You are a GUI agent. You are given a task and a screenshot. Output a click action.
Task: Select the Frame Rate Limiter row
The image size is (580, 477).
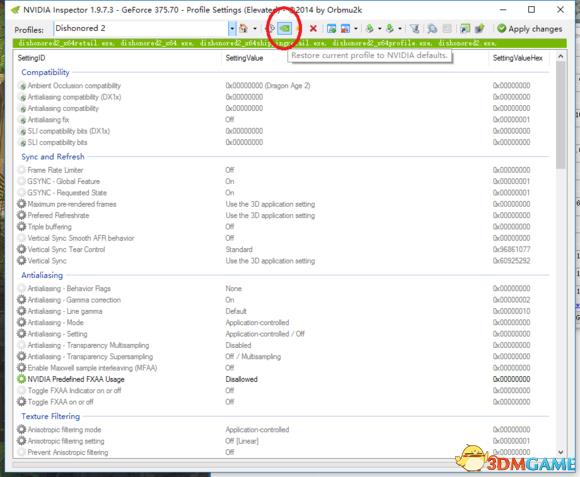point(284,170)
